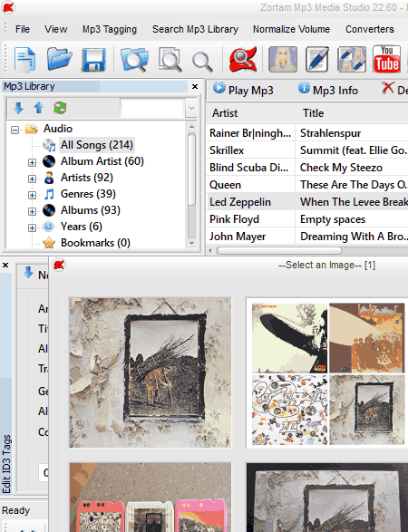
Task: Open the Normalize Volume menu
Action: click(291, 29)
